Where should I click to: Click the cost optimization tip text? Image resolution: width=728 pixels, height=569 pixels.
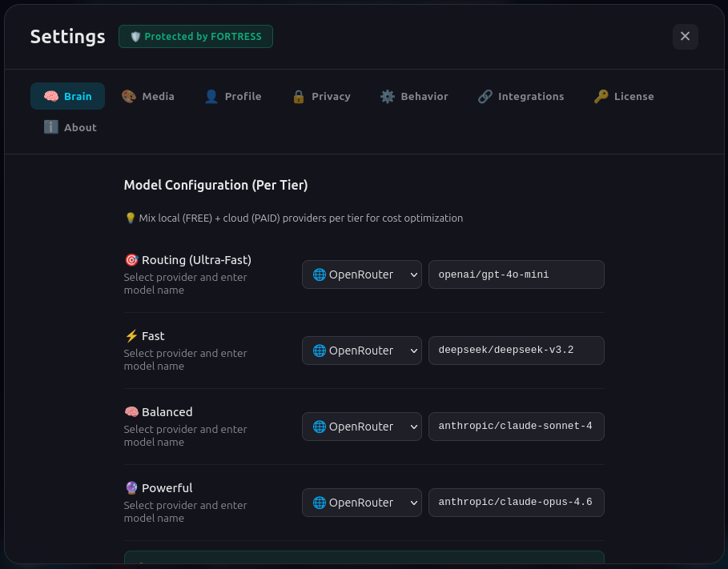(x=301, y=218)
